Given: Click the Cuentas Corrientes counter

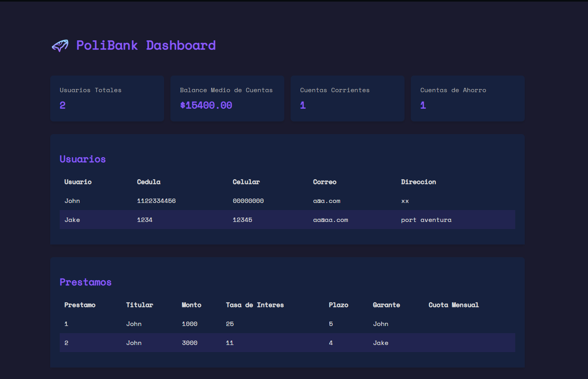Looking at the screenshot, I should point(347,98).
